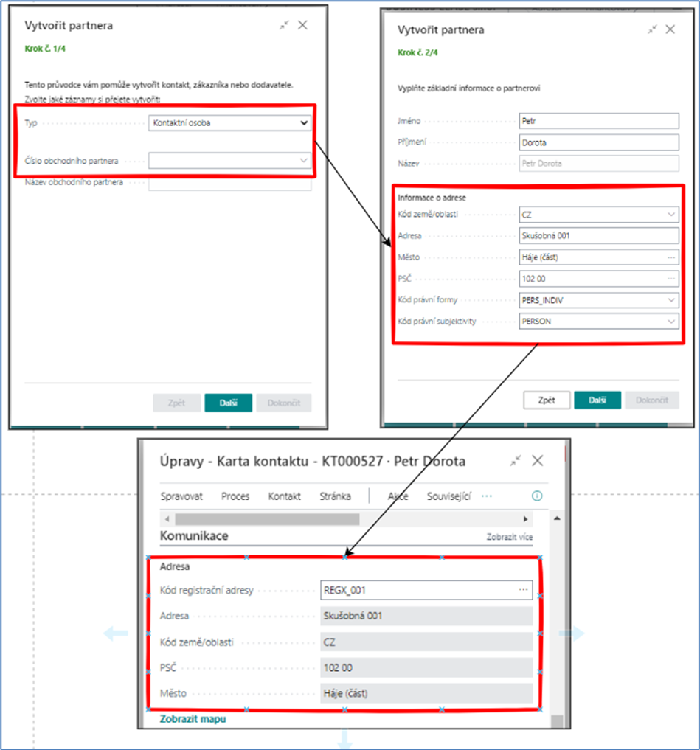Open the Spravovat menu

[x=181, y=496]
